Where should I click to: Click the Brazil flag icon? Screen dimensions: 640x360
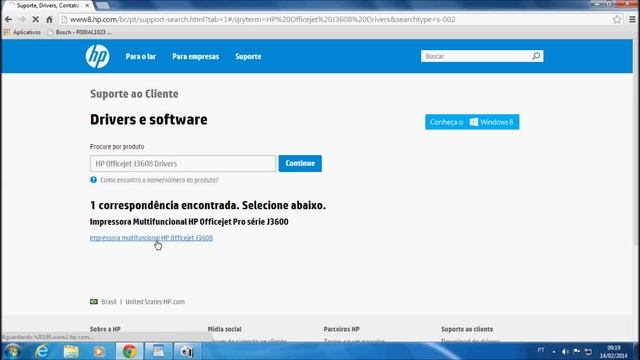pyautogui.click(x=94, y=302)
